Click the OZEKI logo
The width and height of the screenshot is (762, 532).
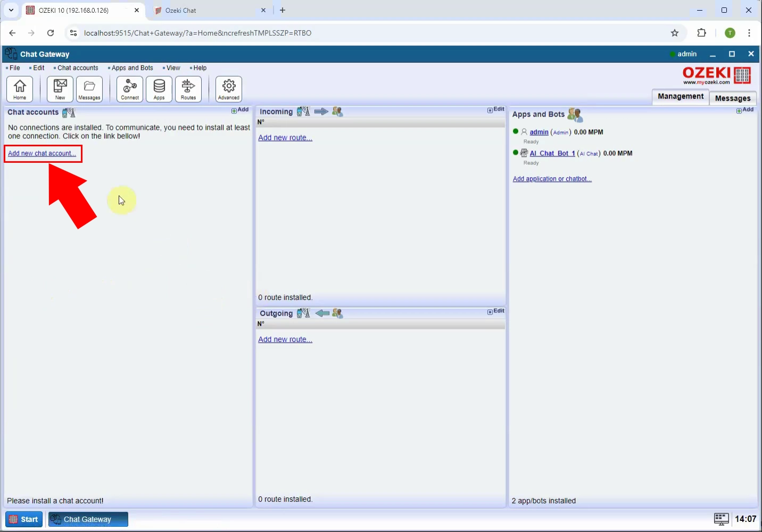point(717,76)
